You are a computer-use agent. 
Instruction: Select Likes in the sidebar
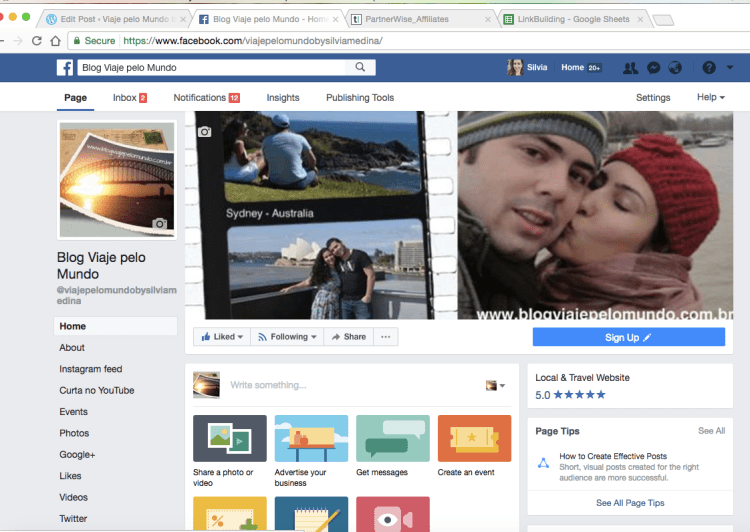(70, 476)
